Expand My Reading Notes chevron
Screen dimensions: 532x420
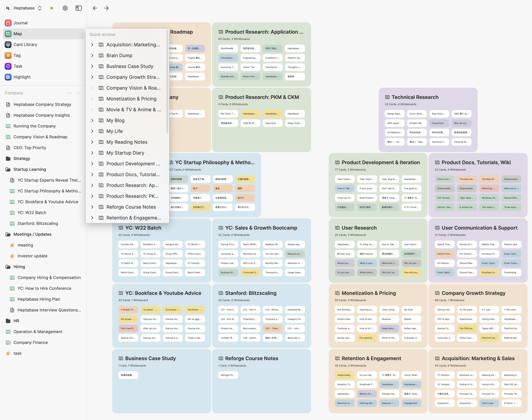pos(92,142)
